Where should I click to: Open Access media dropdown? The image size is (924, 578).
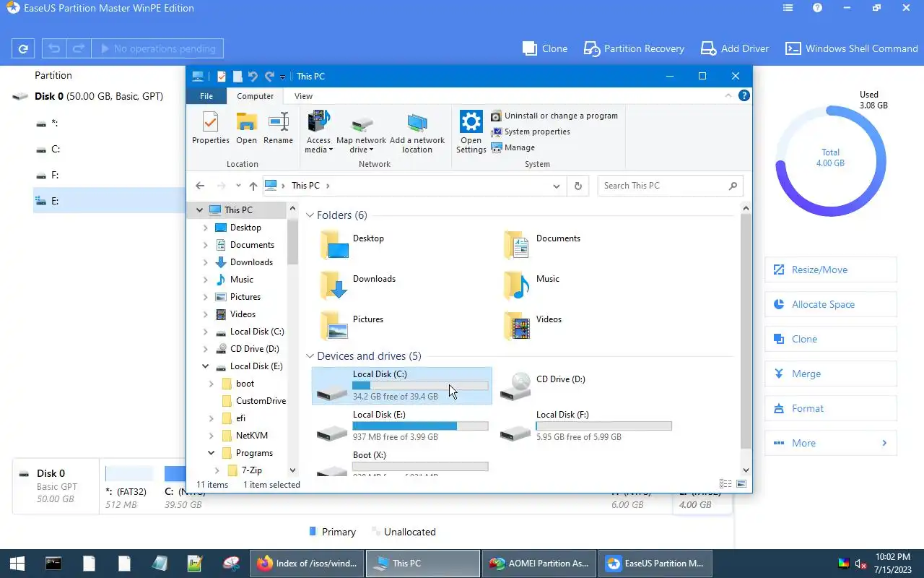(318, 133)
